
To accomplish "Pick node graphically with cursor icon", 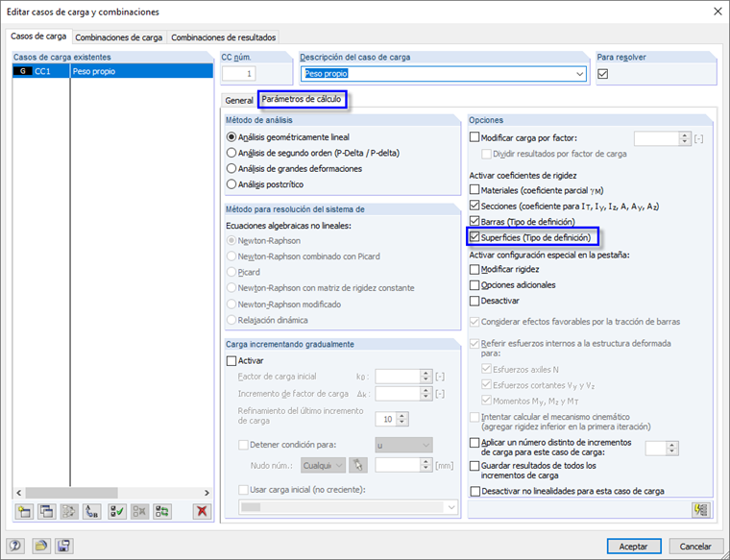I will click(358, 465).
